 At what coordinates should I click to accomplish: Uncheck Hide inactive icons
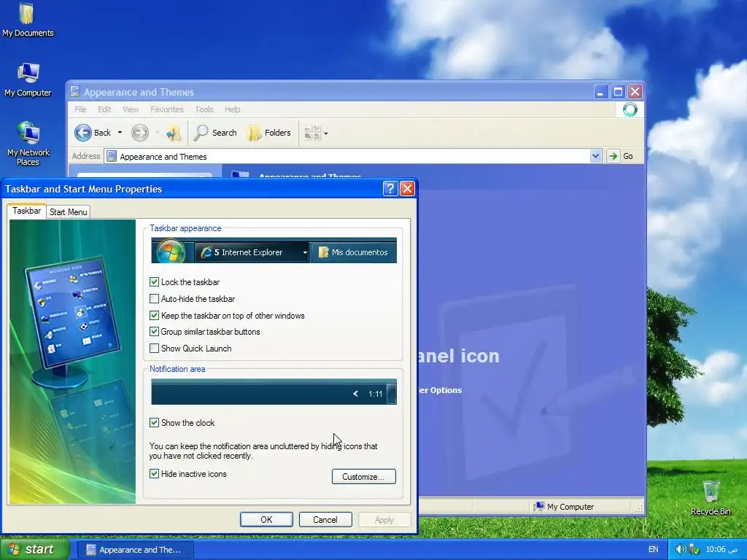[x=154, y=474]
